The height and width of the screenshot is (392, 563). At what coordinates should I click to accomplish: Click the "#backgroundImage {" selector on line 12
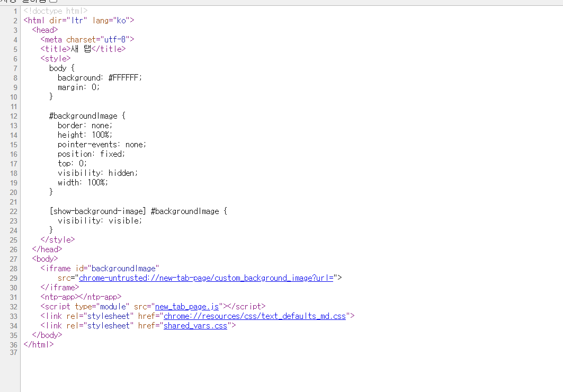point(87,116)
